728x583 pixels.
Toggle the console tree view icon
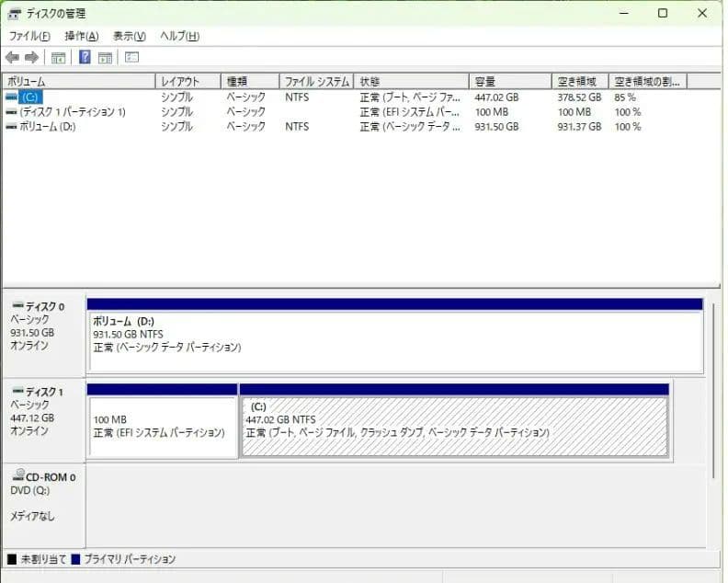click(58, 58)
